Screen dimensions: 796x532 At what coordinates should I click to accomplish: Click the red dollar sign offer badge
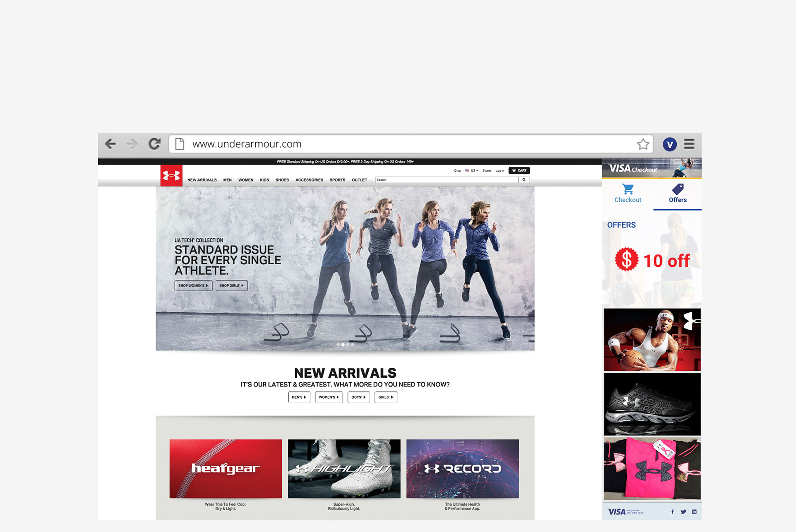tap(626, 259)
